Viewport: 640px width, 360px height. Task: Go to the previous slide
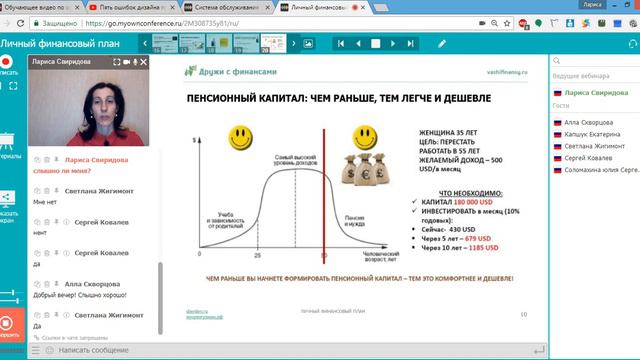coord(358,43)
